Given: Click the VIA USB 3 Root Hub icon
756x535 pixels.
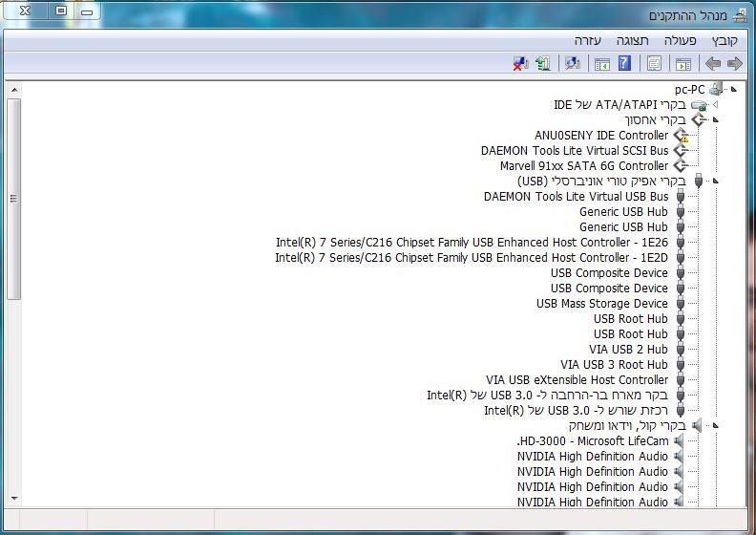Looking at the screenshot, I should 681,365.
